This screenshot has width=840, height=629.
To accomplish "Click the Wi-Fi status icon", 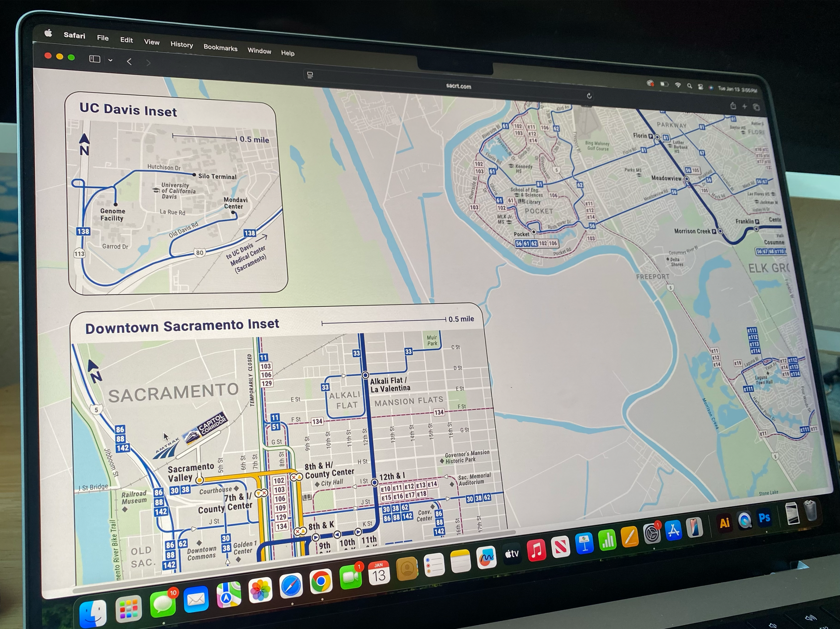I will pos(678,85).
